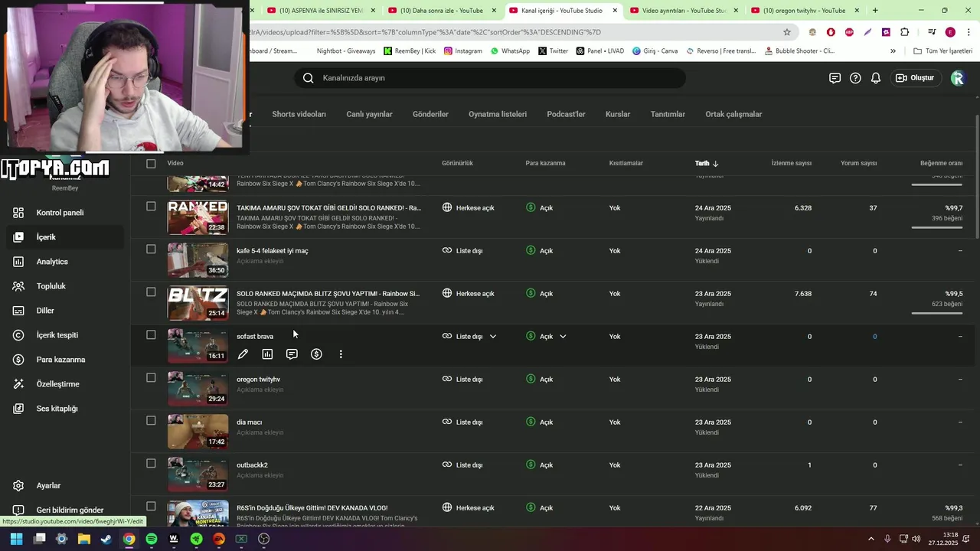This screenshot has height=551, width=980.
Task: Open the notifications bell in YouTube Studio
Action: pyautogui.click(x=876, y=78)
